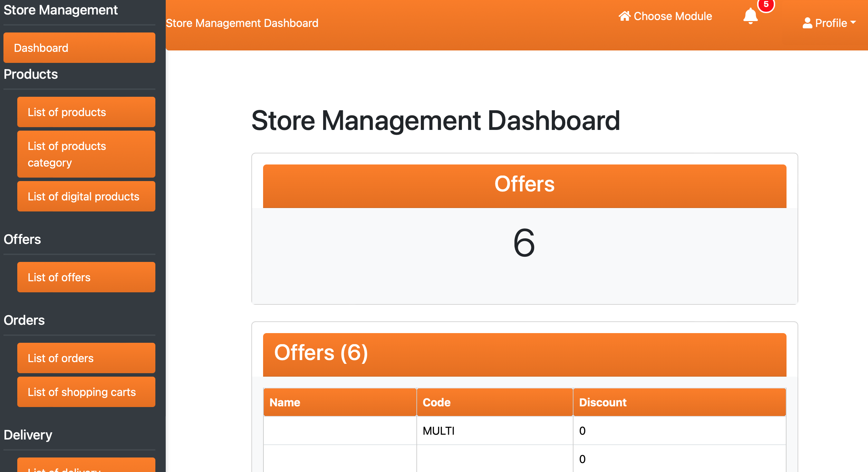Open List of orders
This screenshot has width=868, height=472.
tap(86, 358)
